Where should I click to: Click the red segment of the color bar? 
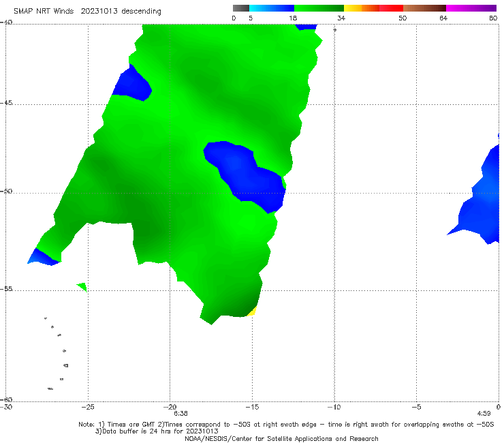pos(391,8)
